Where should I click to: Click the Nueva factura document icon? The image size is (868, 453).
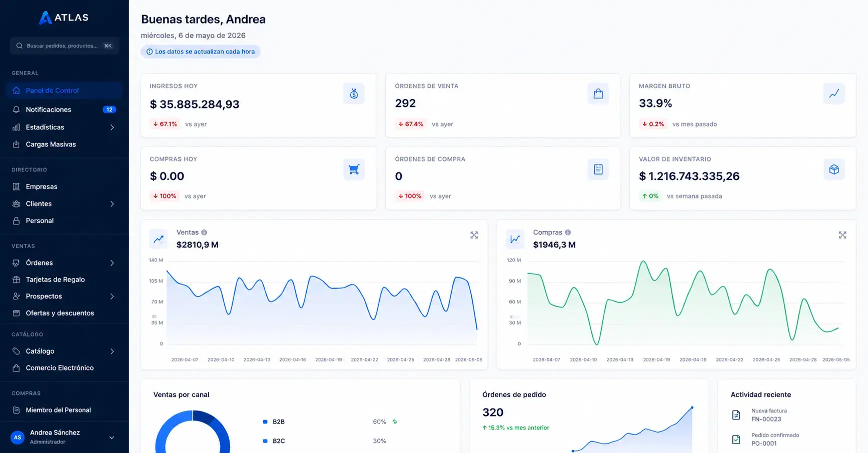click(x=736, y=415)
